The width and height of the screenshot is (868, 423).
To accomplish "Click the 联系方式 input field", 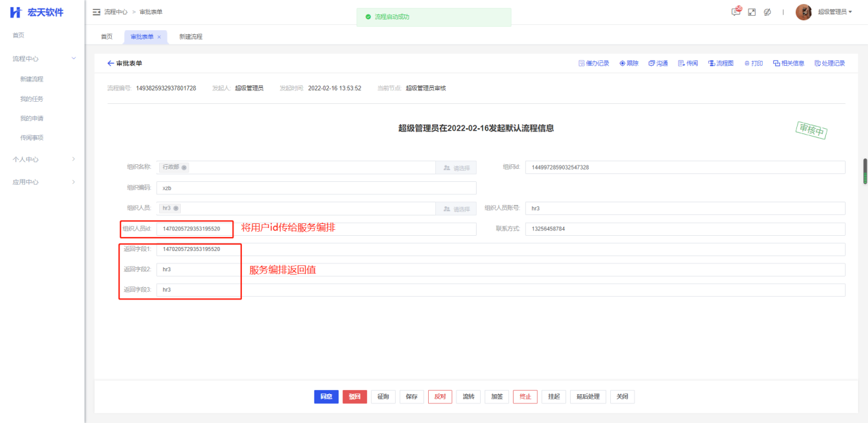I will click(x=685, y=229).
